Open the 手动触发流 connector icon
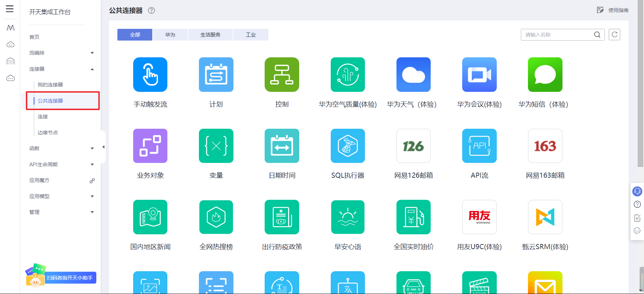The image size is (644, 294). click(x=150, y=74)
